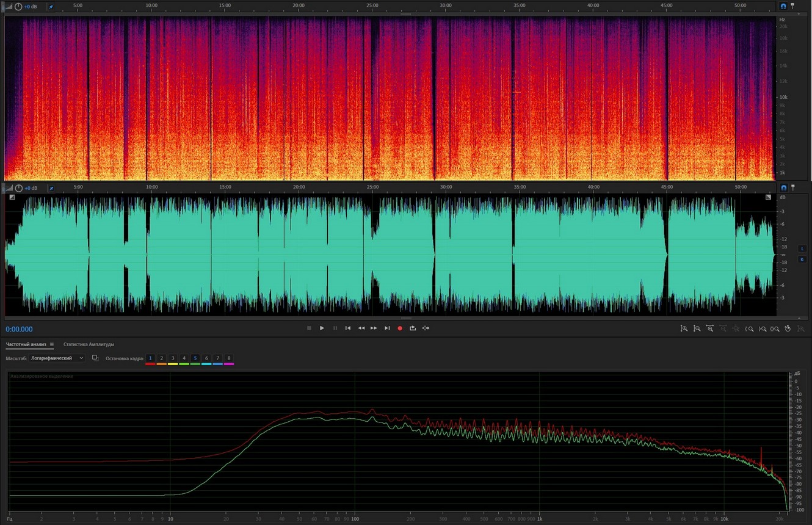The height and width of the screenshot is (525, 812).
Task: Open the Масштаб Логарифмический dropdown
Action: 57,358
